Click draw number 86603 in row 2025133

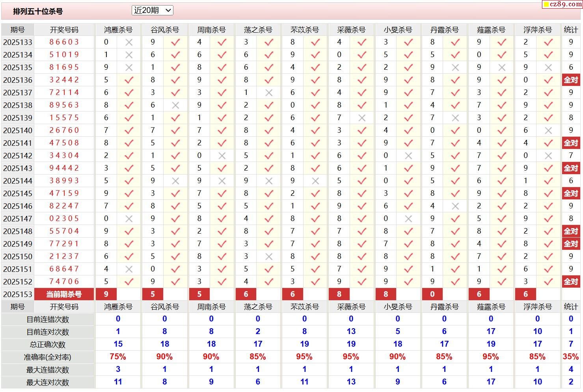64,42
